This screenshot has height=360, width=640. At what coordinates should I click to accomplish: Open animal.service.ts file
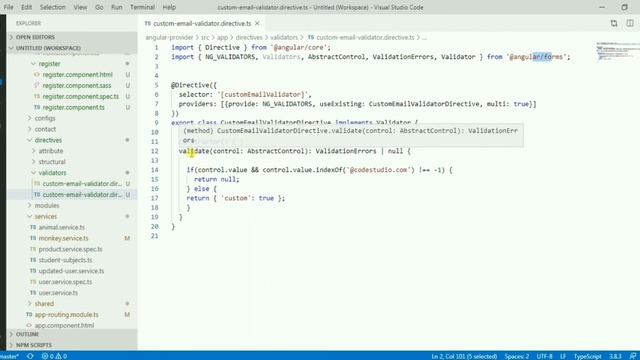(62, 227)
